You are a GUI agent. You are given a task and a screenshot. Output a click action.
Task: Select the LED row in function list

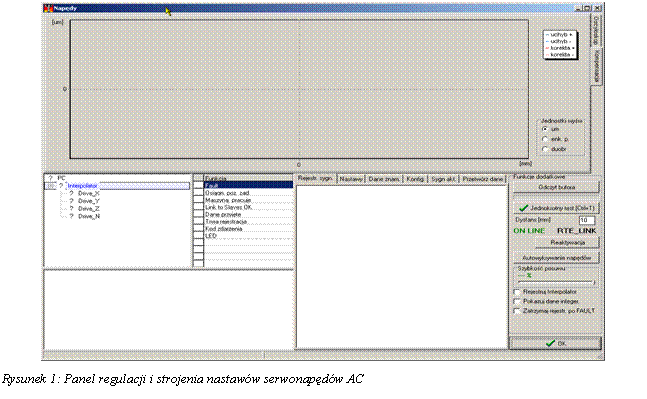(248, 236)
